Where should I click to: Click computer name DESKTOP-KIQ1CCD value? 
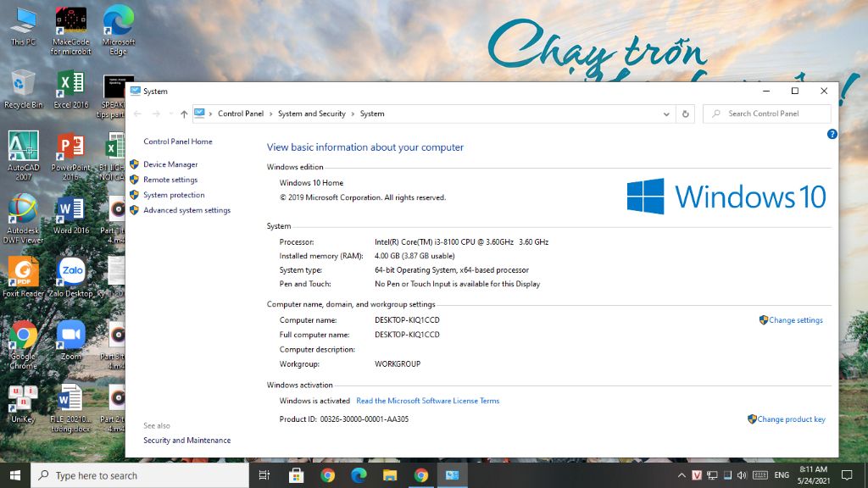407,320
